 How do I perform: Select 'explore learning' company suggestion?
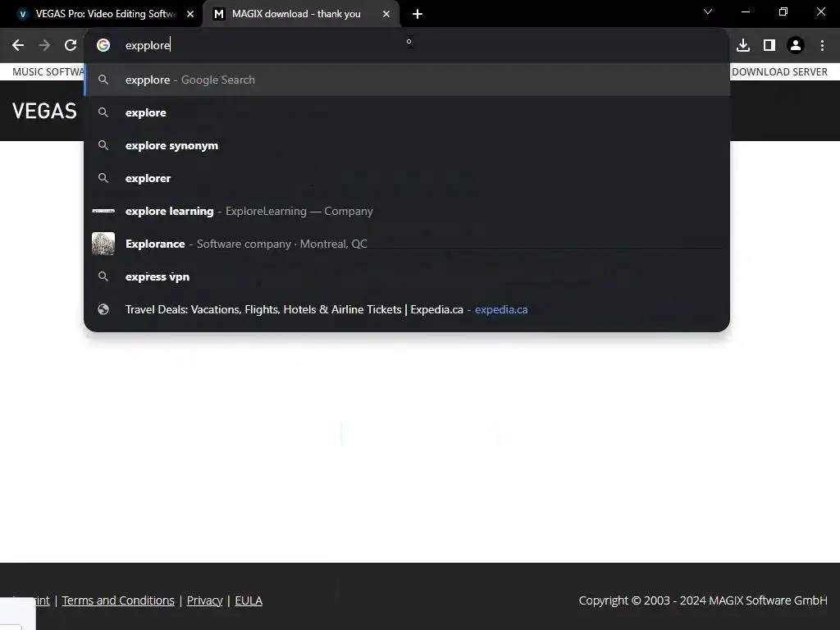click(x=407, y=211)
